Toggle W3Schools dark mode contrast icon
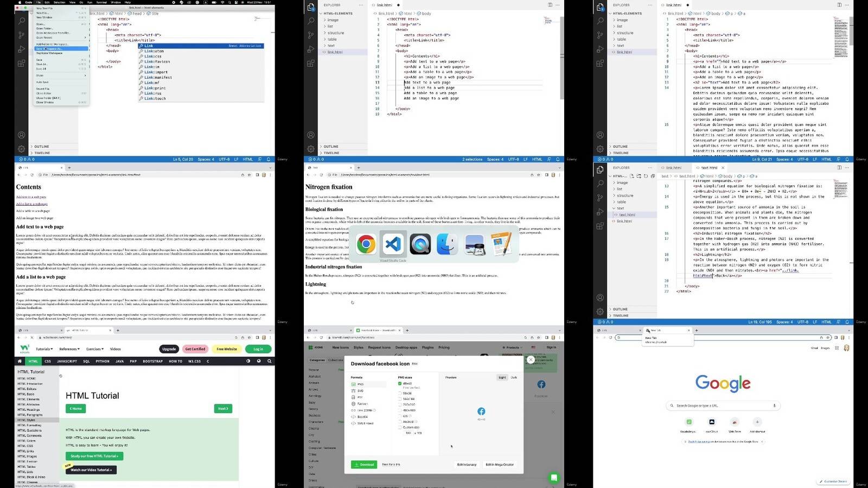The height and width of the screenshot is (488, 868). point(248,361)
